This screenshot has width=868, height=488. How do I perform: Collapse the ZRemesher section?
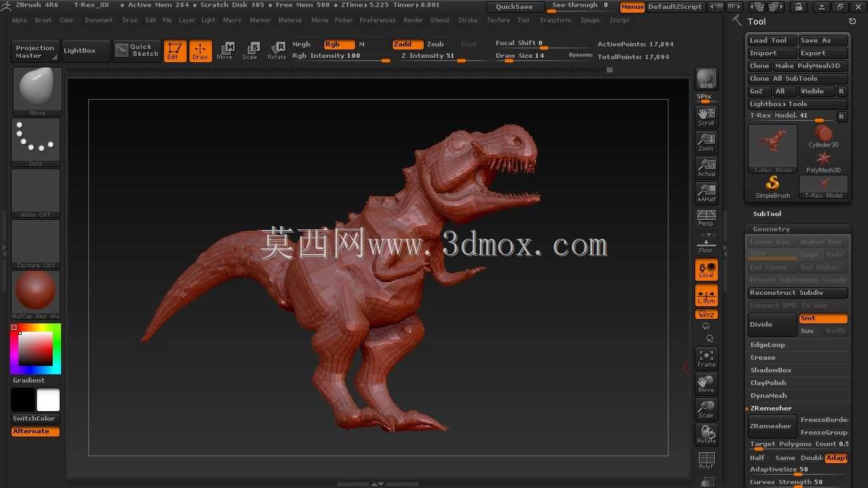coord(771,409)
